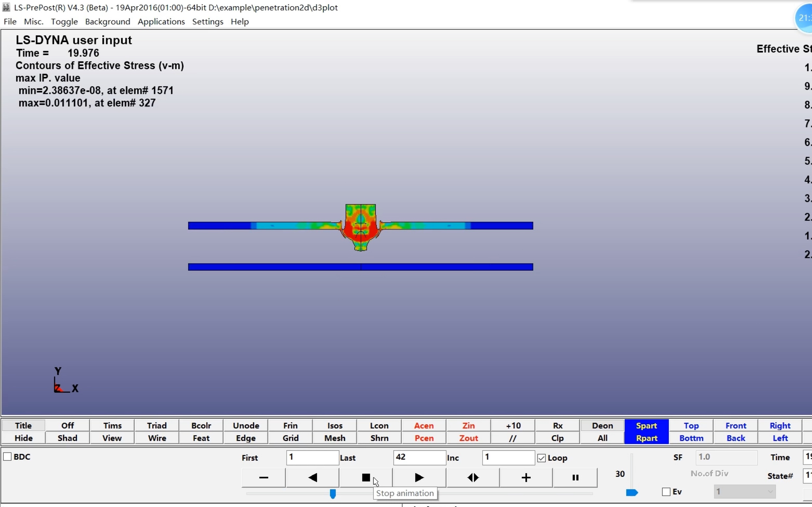Click the LS-PrePost icon in the title bar

tap(6, 7)
